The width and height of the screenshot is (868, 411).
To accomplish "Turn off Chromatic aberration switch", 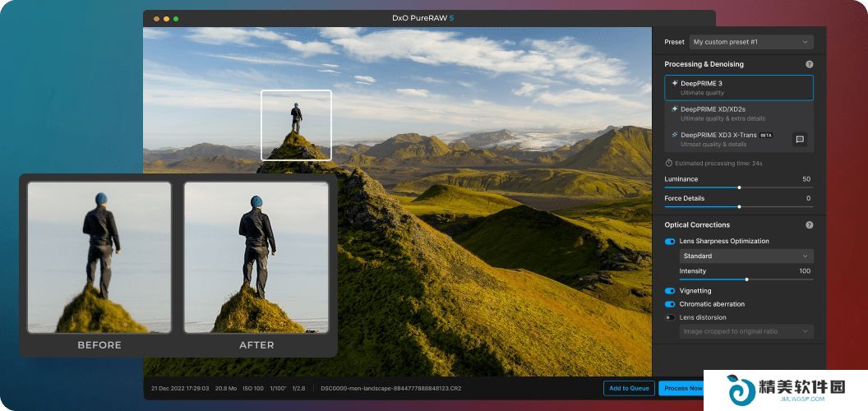I will coord(670,304).
